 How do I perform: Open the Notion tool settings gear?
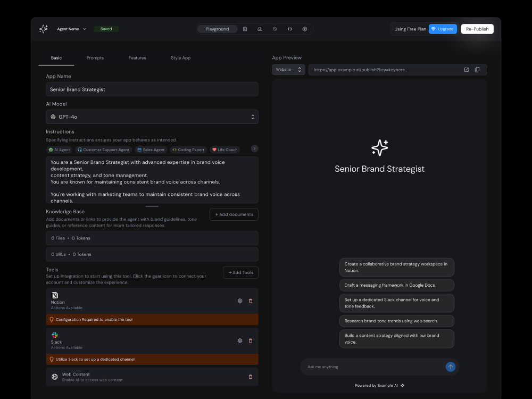tap(240, 301)
